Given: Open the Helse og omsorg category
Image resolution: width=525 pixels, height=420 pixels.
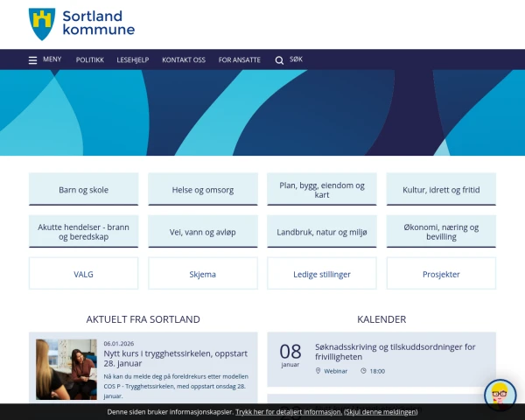Looking at the screenshot, I should pyautogui.click(x=203, y=189).
